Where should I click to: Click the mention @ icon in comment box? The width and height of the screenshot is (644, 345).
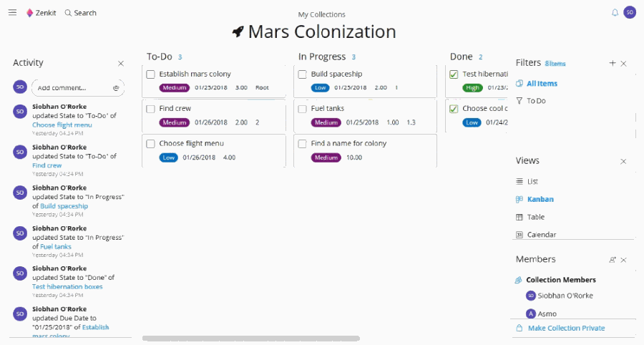point(116,88)
